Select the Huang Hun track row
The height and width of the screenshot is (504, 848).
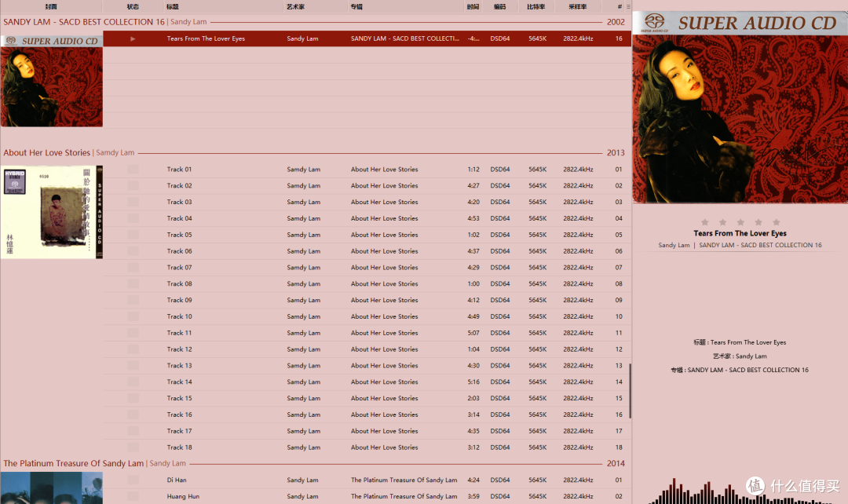tap(367, 496)
